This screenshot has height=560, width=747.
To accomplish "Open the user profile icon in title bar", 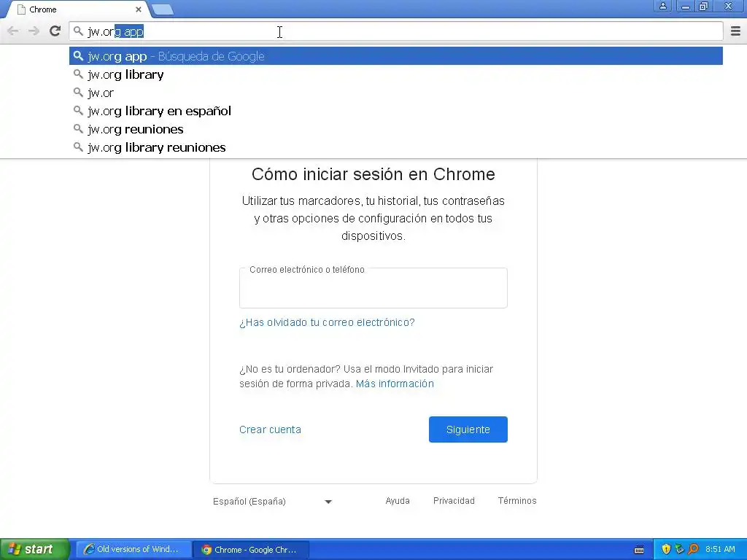I will point(662,6).
